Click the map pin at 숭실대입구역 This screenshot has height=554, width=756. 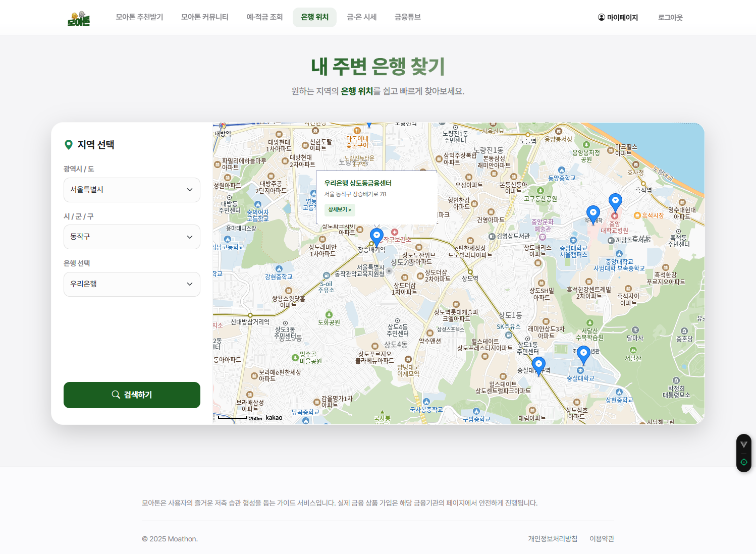(x=538, y=365)
